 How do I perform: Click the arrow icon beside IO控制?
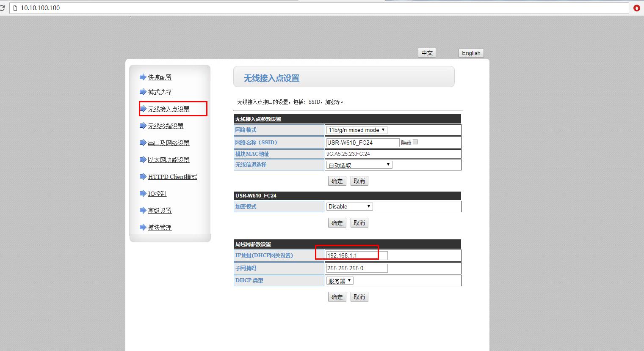point(143,193)
